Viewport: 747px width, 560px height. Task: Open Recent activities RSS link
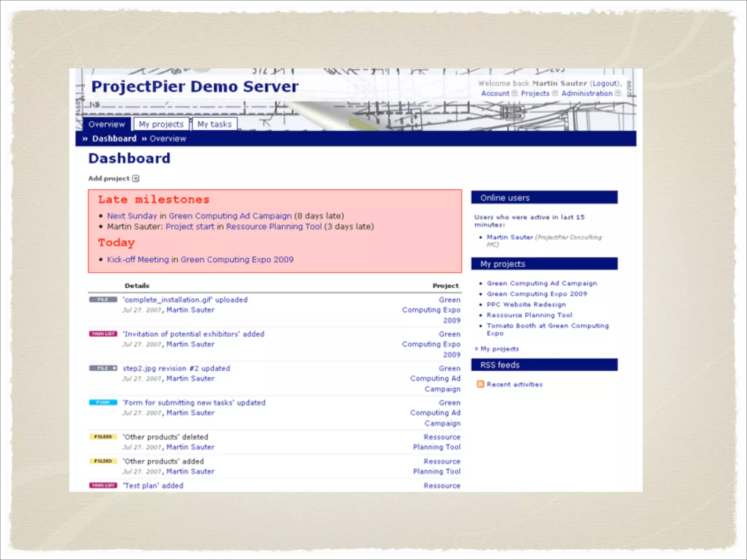514,384
